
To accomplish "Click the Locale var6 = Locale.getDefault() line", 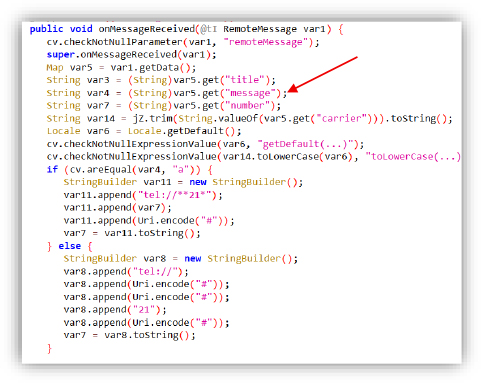I will click(x=144, y=131).
